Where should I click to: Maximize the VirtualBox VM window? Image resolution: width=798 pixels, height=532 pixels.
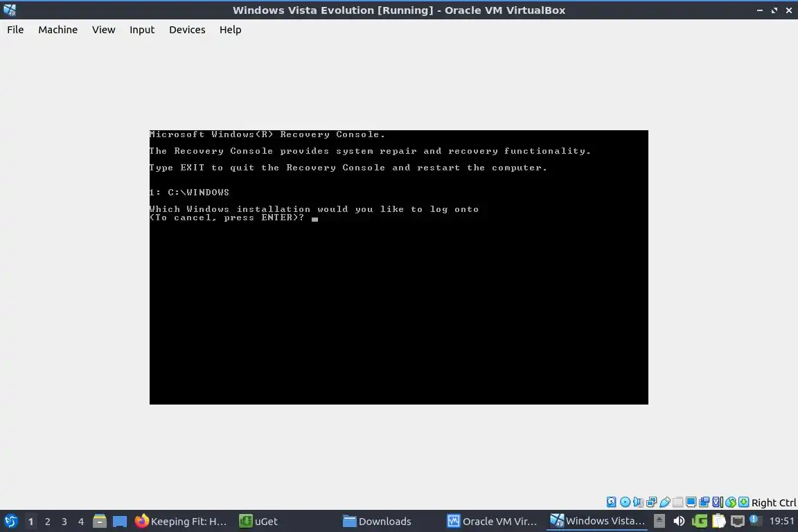pos(774,10)
